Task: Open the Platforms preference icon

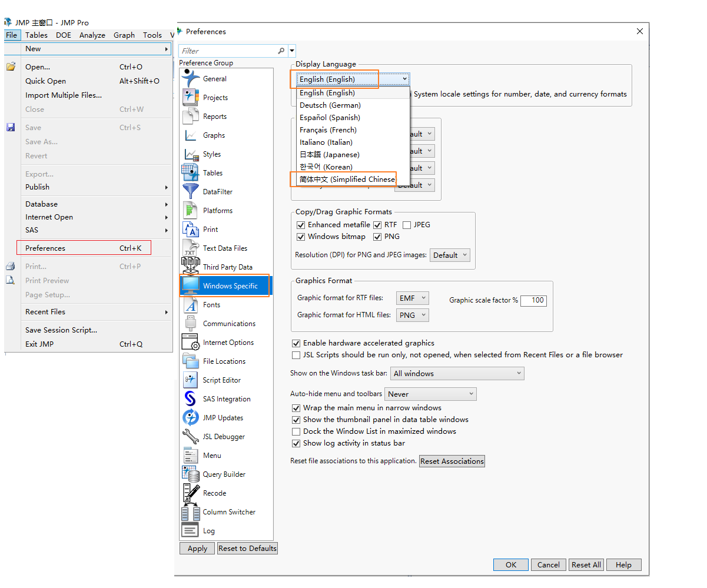Action: [x=191, y=210]
